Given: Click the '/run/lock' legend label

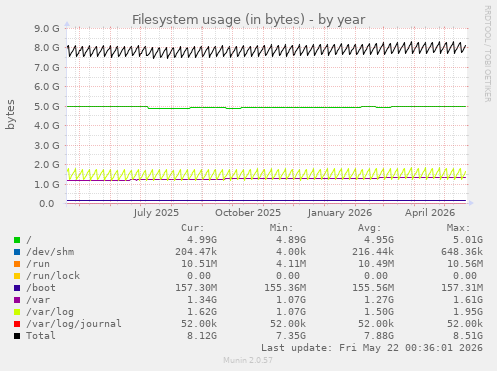Looking at the screenshot, I should [x=53, y=276].
